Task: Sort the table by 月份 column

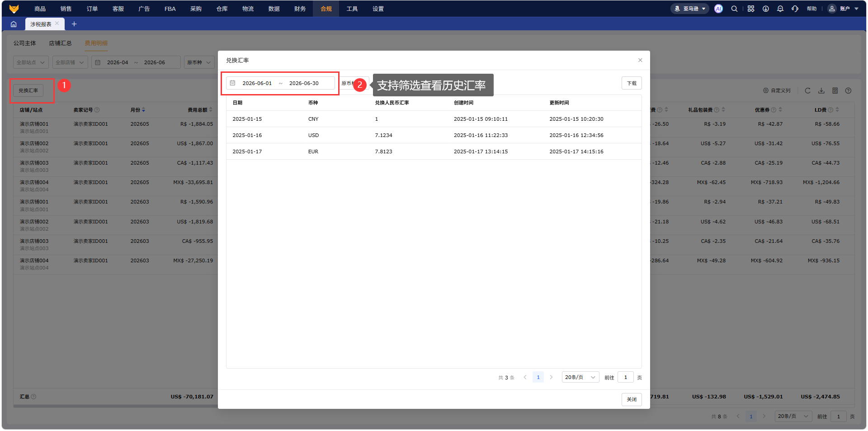Action: pyautogui.click(x=143, y=110)
